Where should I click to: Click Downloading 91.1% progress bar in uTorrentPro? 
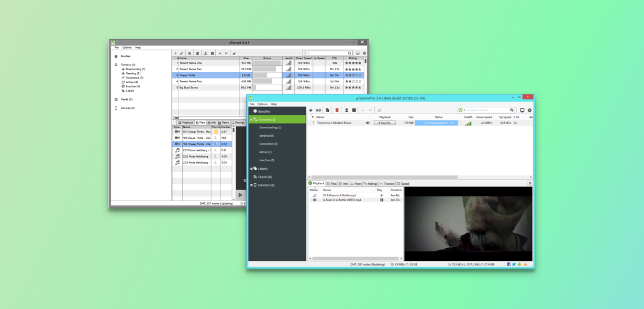437,123
